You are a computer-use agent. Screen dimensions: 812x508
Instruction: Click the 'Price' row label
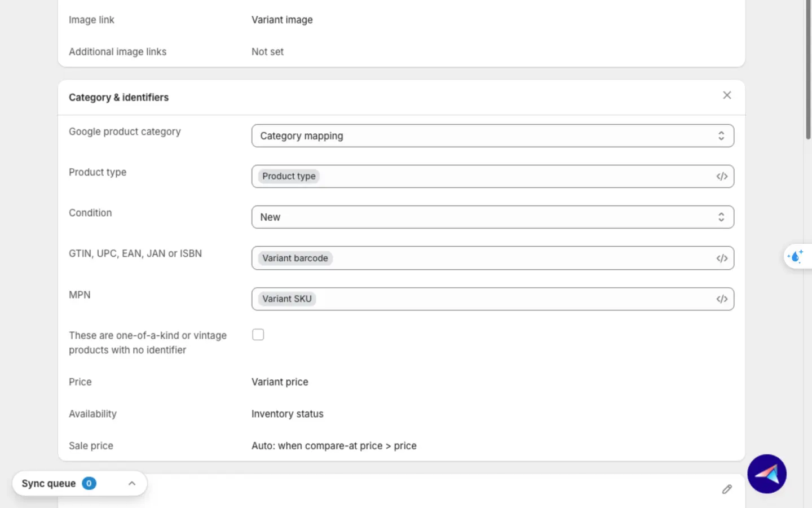pyautogui.click(x=80, y=382)
